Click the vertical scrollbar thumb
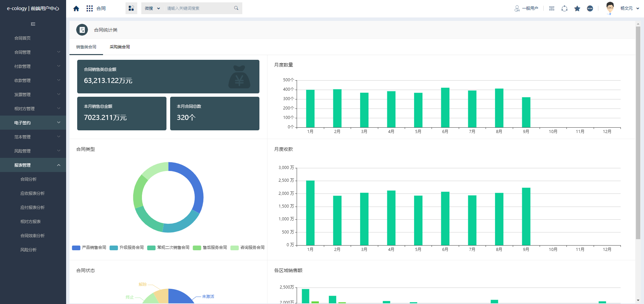The width and height of the screenshot is (644, 304). coord(638,133)
